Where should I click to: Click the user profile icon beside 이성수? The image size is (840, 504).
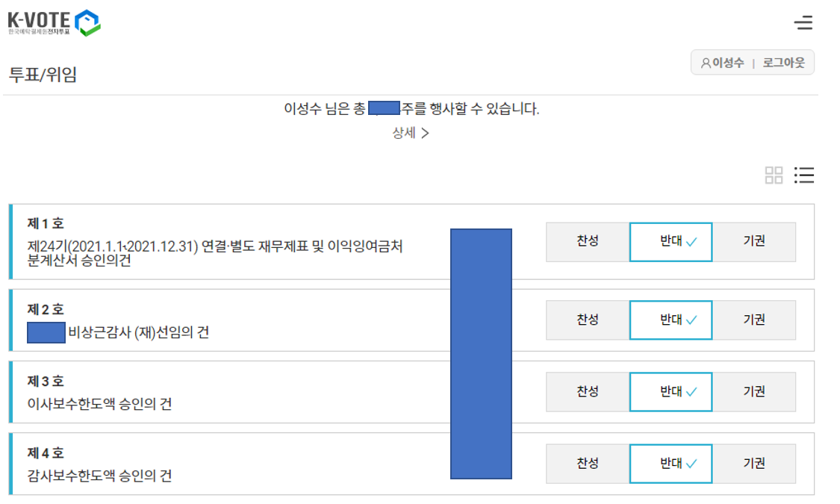tap(706, 63)
